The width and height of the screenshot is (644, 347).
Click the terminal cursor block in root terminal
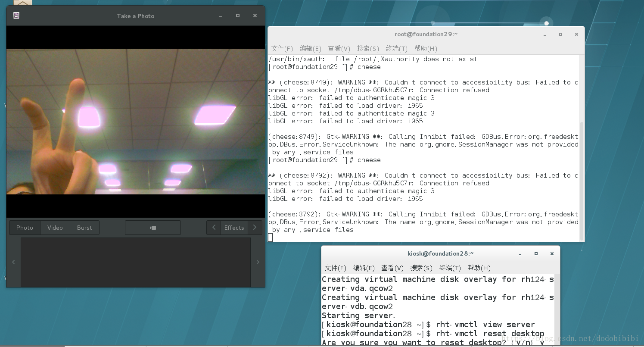[270, 238]
